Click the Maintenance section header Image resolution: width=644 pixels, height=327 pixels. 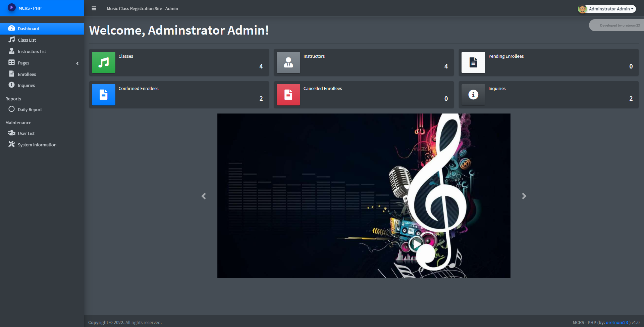[x=18, y=123]
